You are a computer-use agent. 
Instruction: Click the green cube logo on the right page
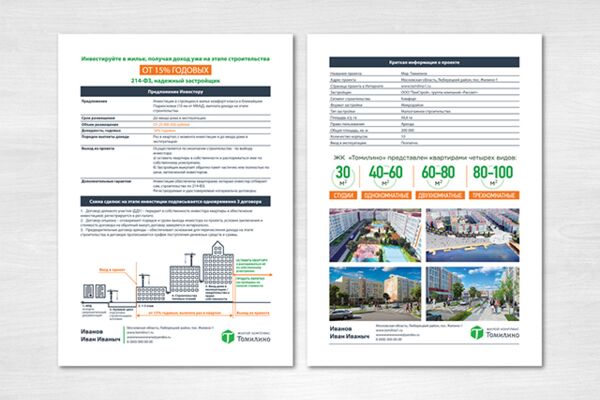(x=477, y=333)
